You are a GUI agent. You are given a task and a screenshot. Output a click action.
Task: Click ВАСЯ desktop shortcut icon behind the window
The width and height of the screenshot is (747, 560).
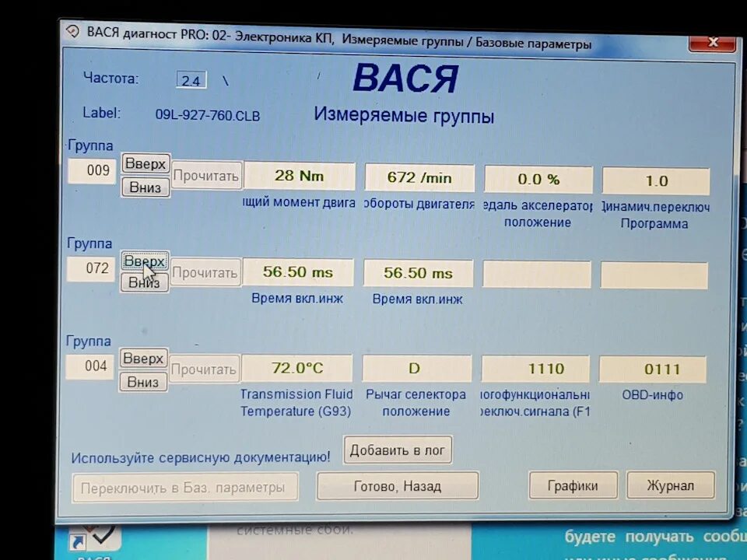tap(94, 540)
